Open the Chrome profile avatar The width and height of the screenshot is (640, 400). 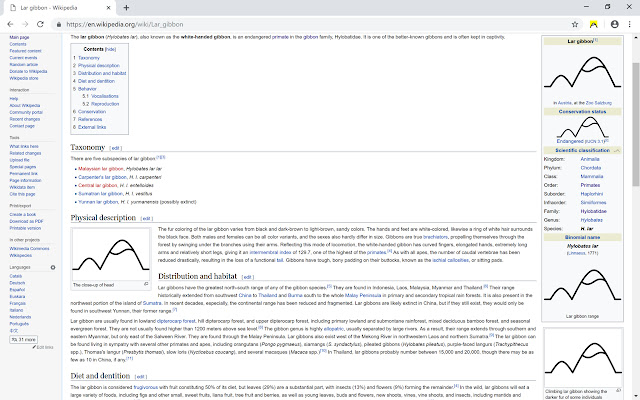614,24
